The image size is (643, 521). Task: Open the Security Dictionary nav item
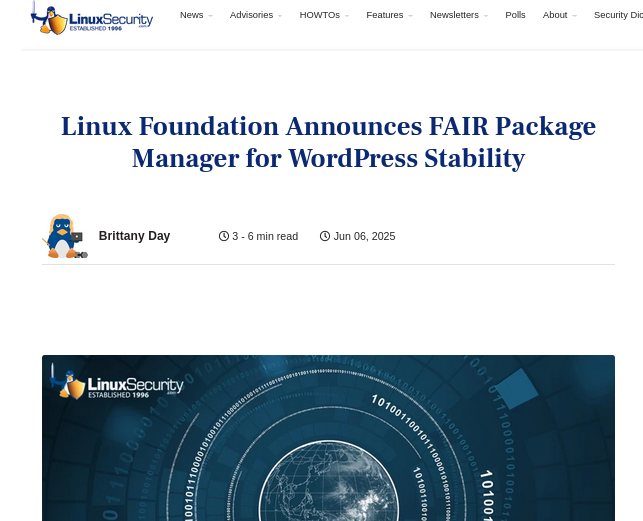click(x=618, y=15)
